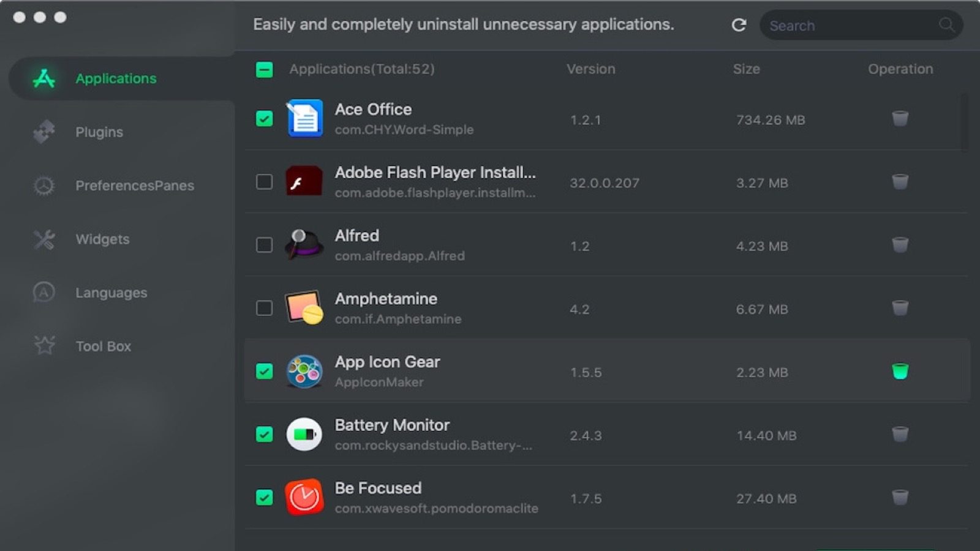Click the Widgets tools icon
Viewport: 980px width, 551px height.
click(x=44, y=239)
